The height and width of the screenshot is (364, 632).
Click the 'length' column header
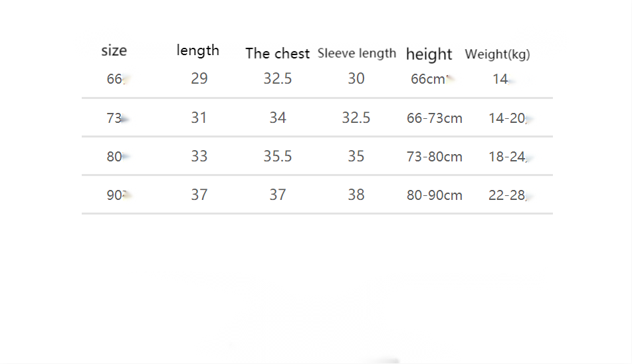click(198, 50)
